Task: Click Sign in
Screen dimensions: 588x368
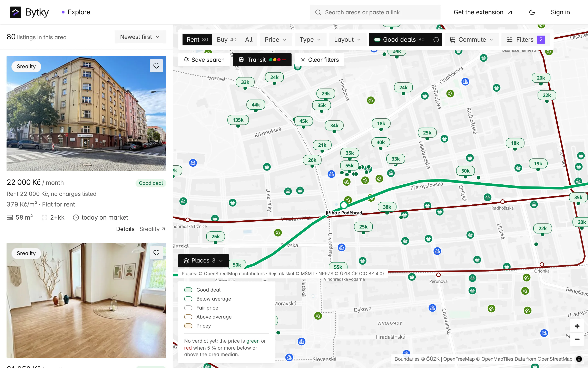Action: click(x=560, y=12)
